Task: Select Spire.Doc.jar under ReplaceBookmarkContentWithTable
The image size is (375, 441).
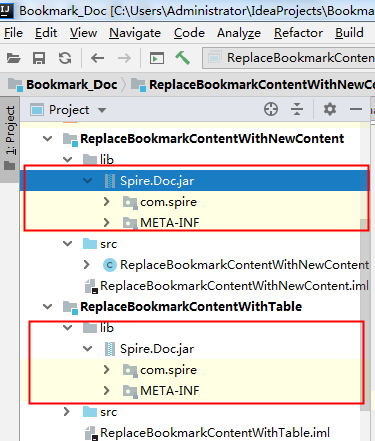Action: [x=157, y=349]
